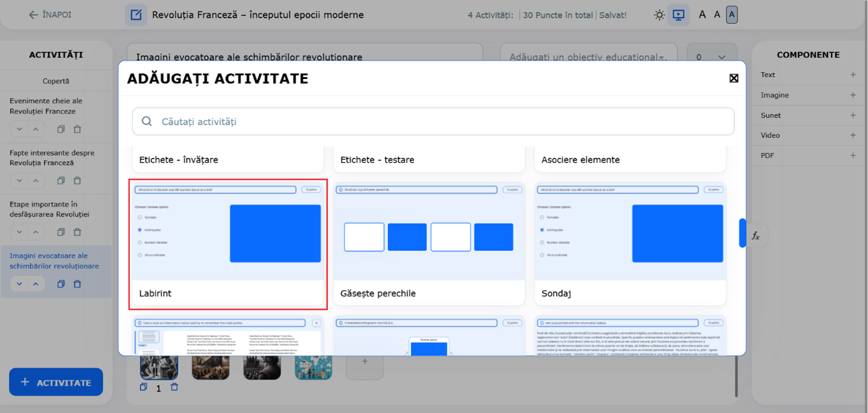Go back with ÎNAPOI link
The height and width of the screenshot is (413, 868).
[50, 15]
